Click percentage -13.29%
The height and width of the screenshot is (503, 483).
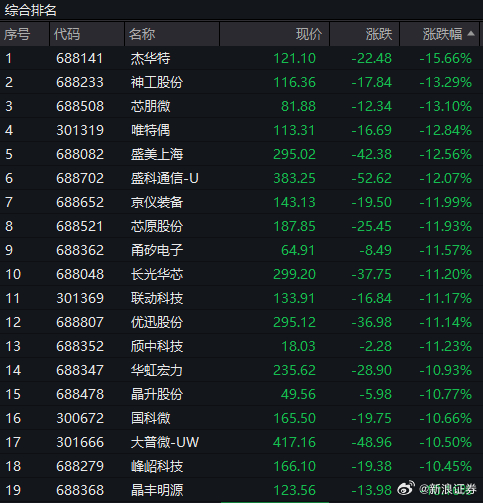[x=446, y=82]
